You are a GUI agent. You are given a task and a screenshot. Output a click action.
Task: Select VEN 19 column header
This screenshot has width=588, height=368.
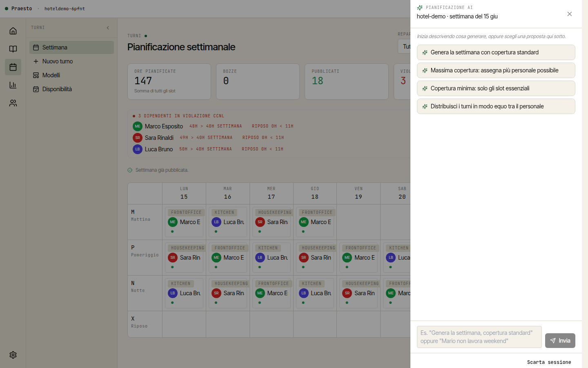[359, 193]
